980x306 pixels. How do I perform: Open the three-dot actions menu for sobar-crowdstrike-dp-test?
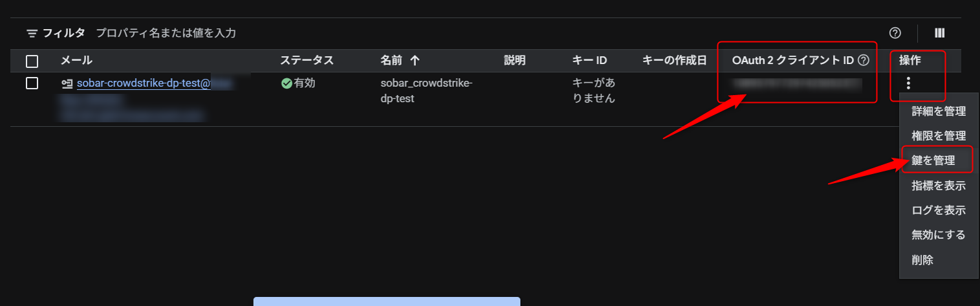[x=909, y=83]
